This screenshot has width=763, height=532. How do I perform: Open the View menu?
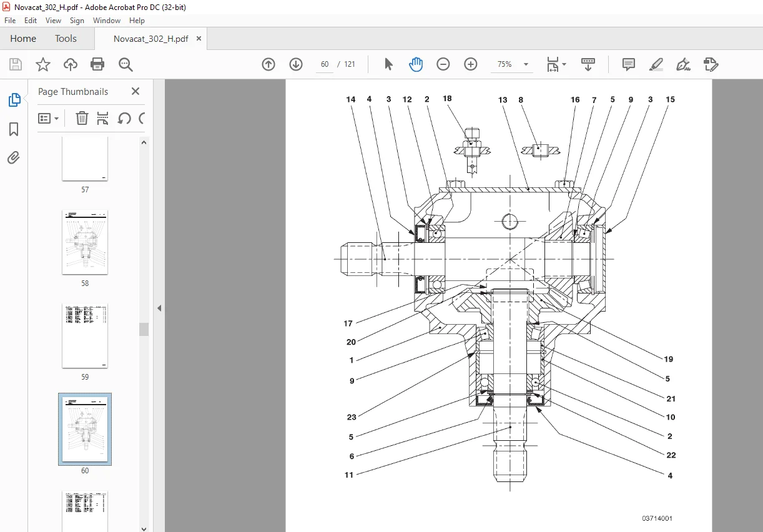pyautogui.click(x=53, y=21)
